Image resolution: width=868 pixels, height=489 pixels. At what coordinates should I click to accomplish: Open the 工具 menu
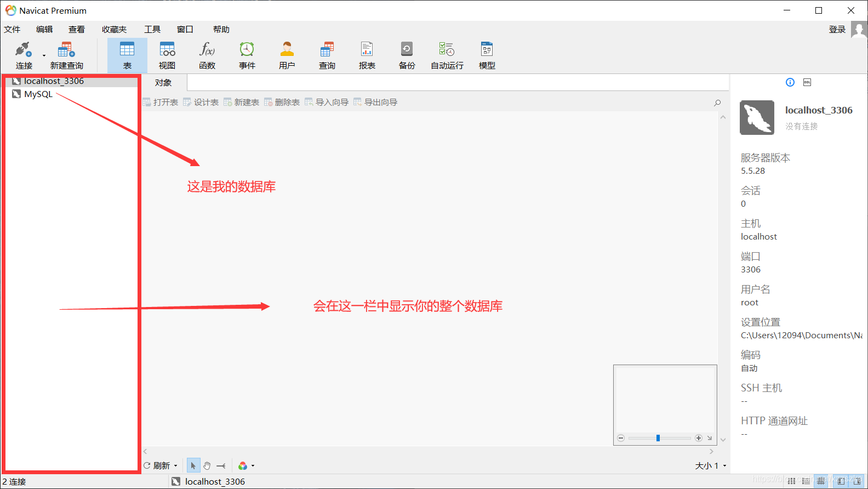click(x=152, y=30)
